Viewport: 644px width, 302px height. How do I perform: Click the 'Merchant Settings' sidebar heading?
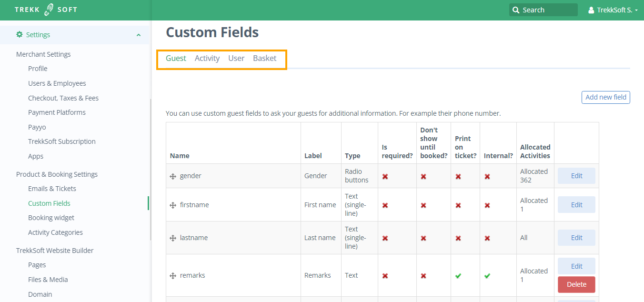pos(43,54)
